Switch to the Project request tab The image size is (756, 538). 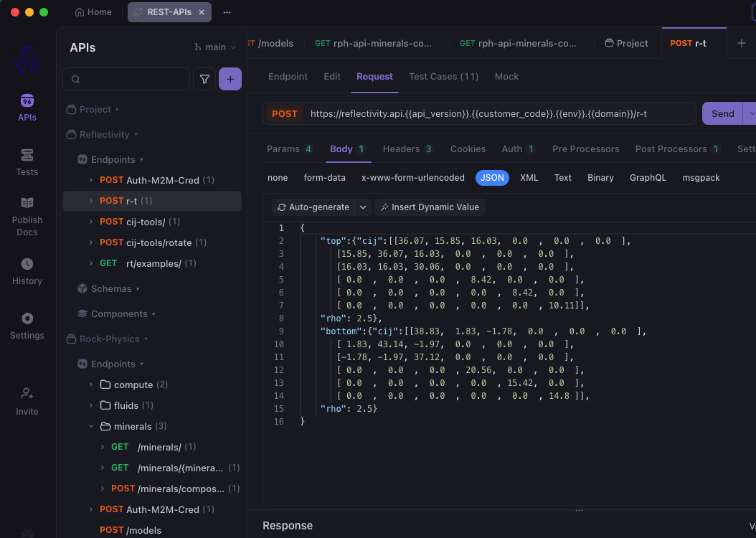click(x=626, y=43)
